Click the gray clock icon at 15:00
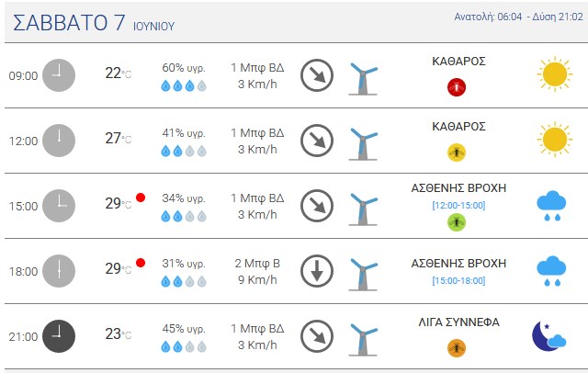Screen dimensions: 588x373 (x=59, y=206)
